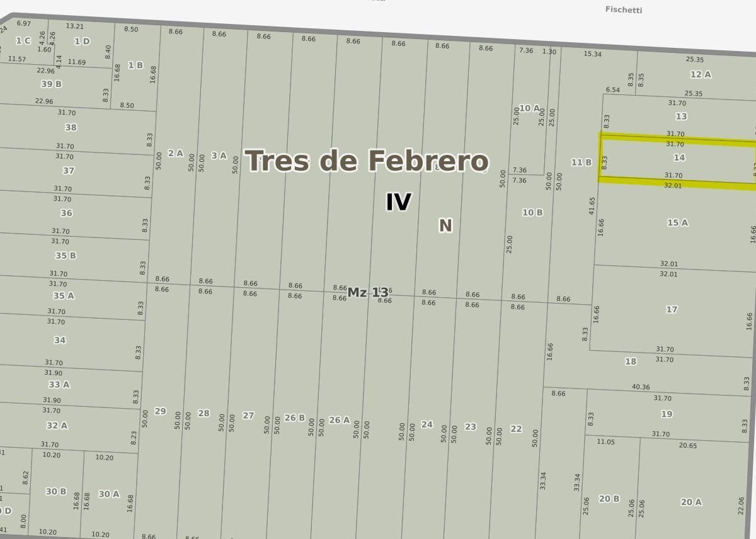Select parcel 33 A
This screenshot has width=756, height=539.
[x=59, y=385]
